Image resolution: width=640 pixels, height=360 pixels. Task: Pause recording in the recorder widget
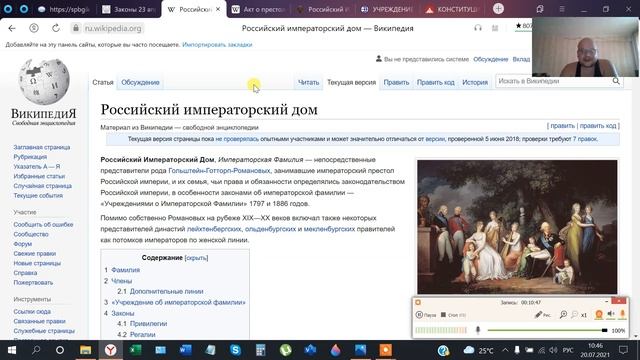426,315
